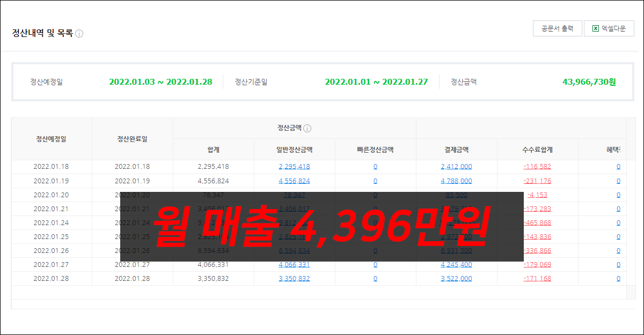Click 수수료합계 link -171,168
This screenshot has width=644, height=335.
pyautogui.click(x=537, y=278)
